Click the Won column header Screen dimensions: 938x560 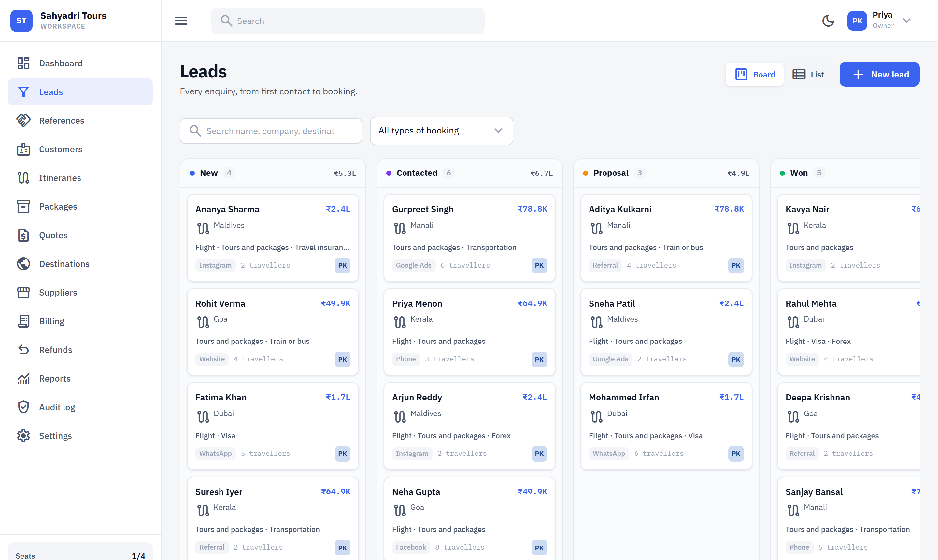click(x=845, y=173)
